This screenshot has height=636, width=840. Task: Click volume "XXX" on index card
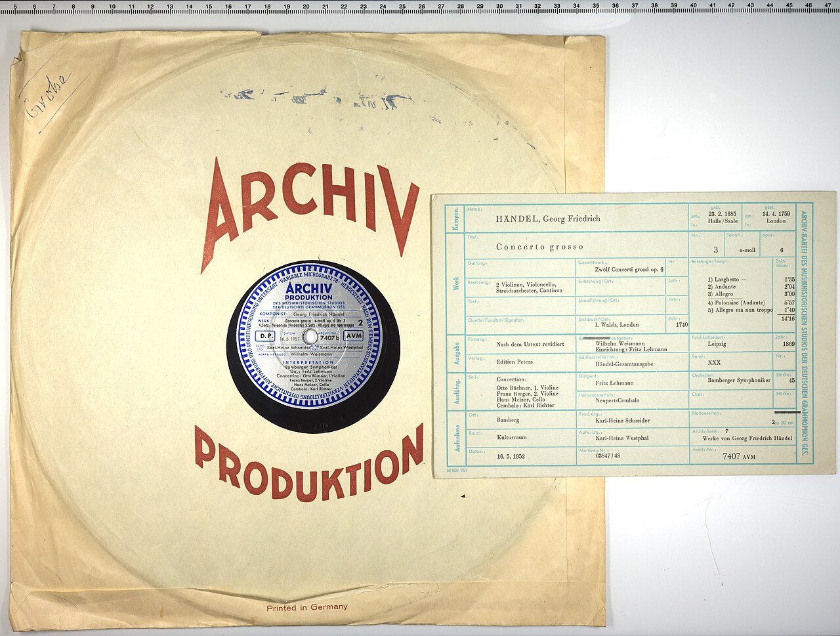click(714, 362)
